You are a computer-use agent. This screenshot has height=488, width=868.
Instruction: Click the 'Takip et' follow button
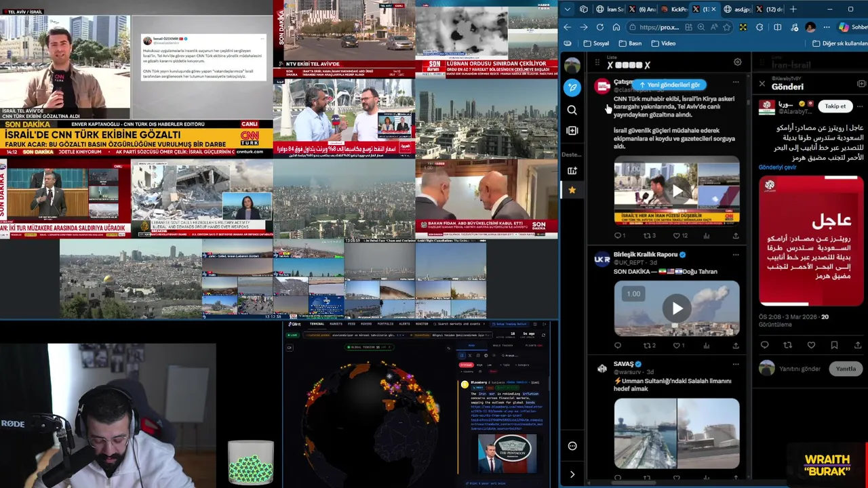pyautogui.click(x=835, y=106)
